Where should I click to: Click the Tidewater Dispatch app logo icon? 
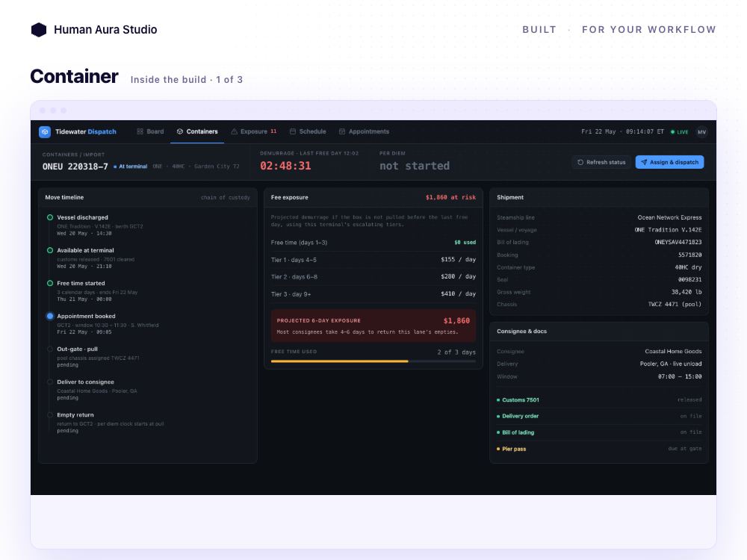45,132
